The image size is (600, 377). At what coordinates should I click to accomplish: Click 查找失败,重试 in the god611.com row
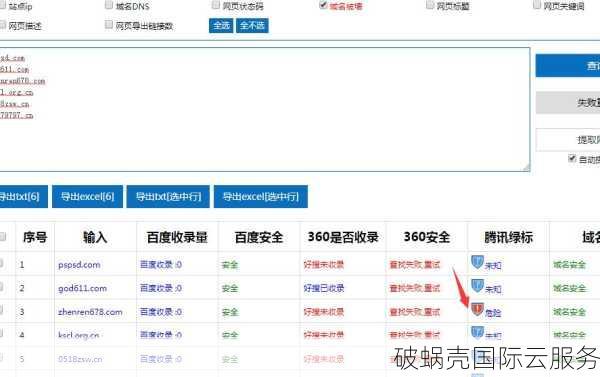415,288
